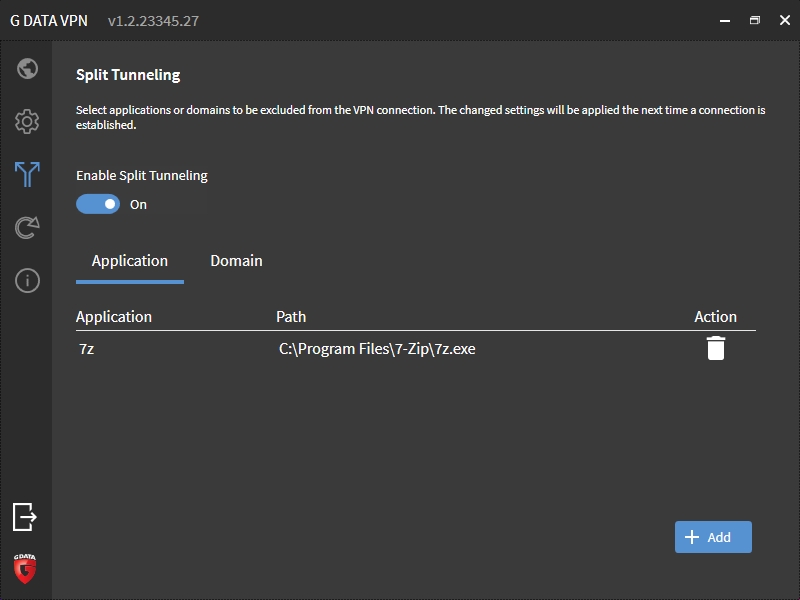
Task: Select the Split Tunneling fork icon in sidebar
Action: [x=27, y=174]
